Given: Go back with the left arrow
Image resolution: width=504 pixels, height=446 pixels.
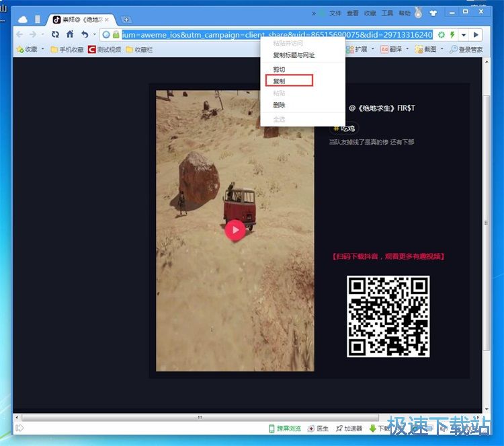Looking at the screenshot, I should coord(19,34).
